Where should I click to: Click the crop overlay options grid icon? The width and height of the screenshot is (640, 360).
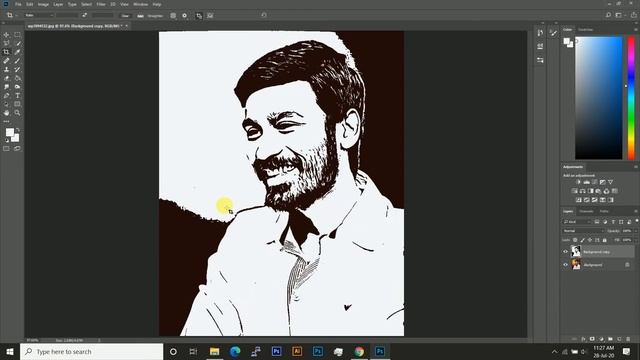click(173, 16)
